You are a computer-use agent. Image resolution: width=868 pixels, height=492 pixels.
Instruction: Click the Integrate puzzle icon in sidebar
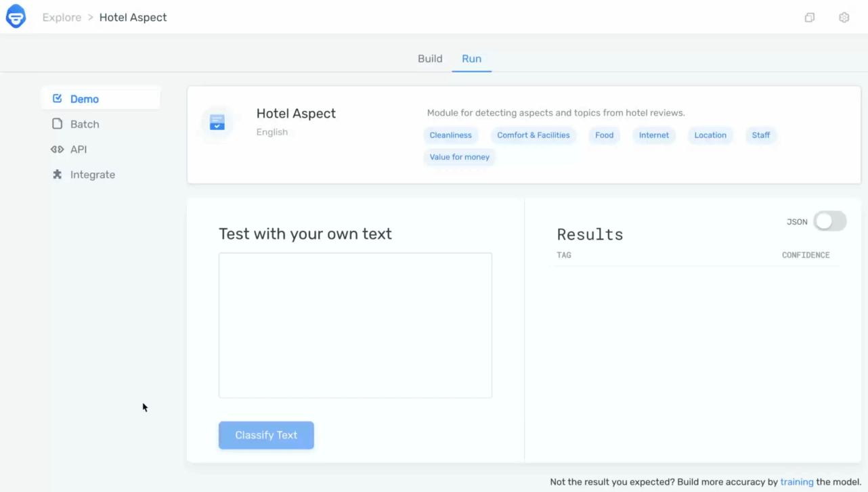[58, 175]
